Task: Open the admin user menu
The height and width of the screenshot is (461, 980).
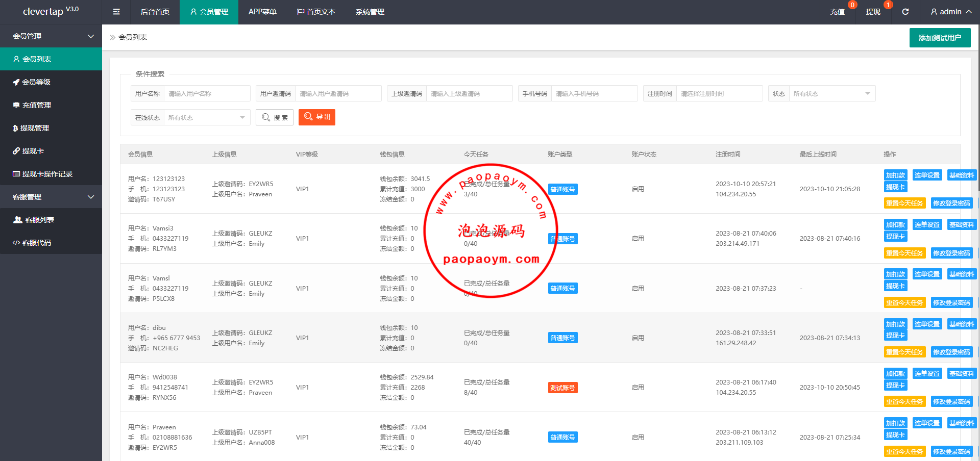Action: click(x=950, y=12)
